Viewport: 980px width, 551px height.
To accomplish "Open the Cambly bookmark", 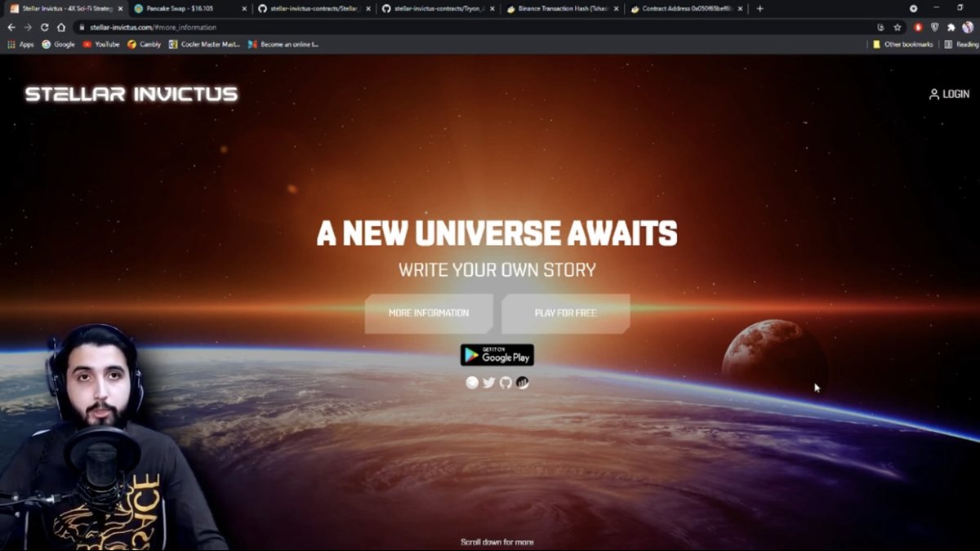I will [x=145, y=44].
